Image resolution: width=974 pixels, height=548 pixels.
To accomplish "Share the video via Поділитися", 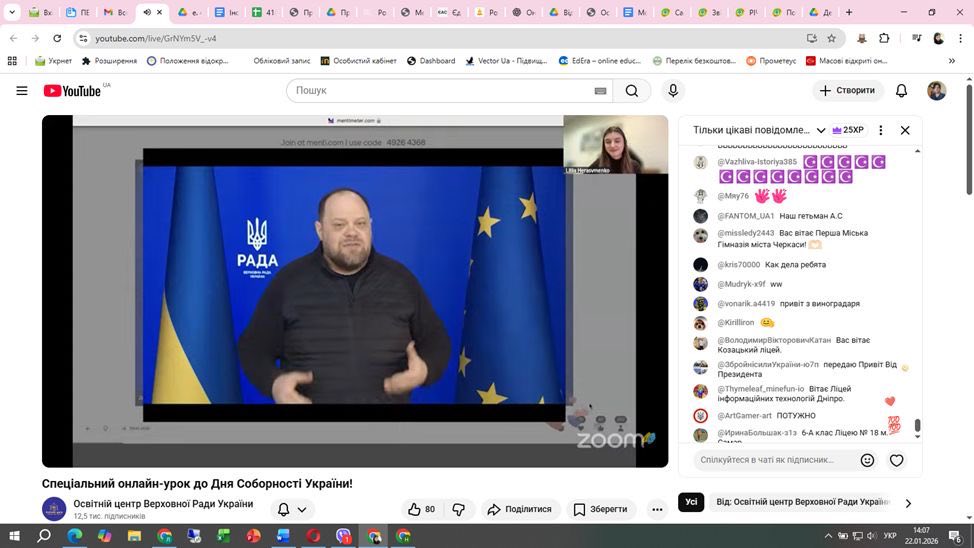I will [x=520, y=509].
